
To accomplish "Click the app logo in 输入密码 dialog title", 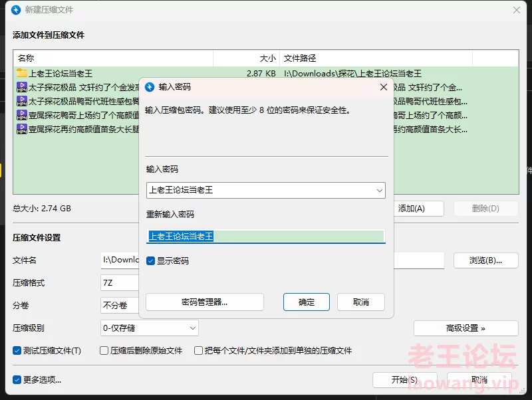I will pos(150,87).
